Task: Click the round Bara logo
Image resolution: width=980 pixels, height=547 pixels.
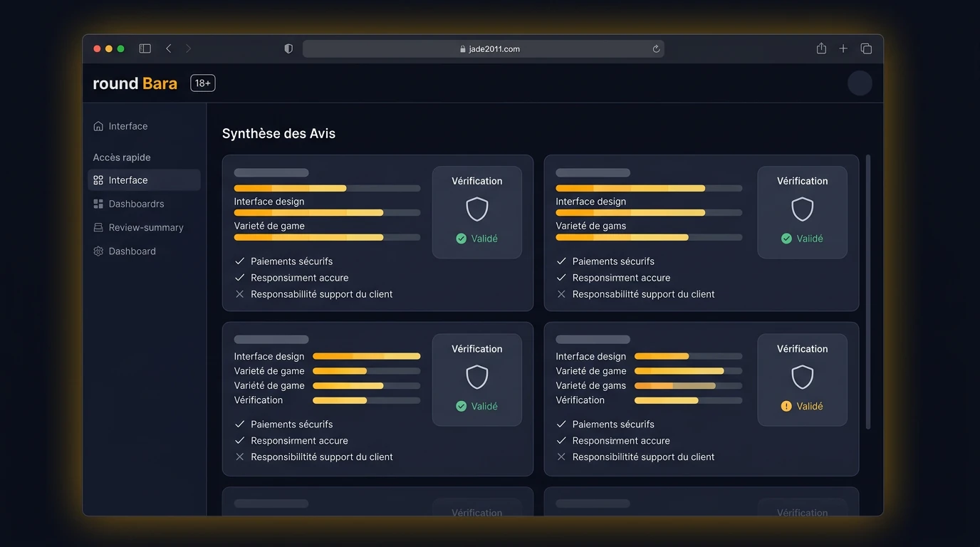Action: coord(135,83)
